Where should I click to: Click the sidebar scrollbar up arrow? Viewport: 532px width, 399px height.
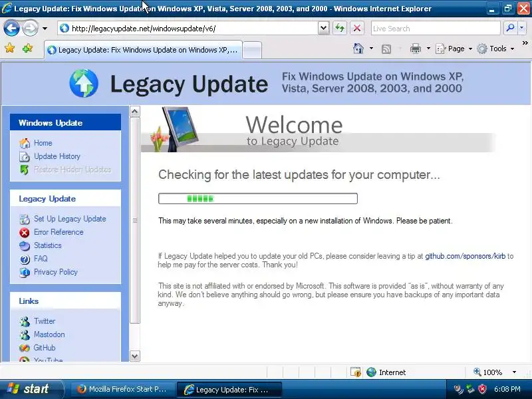pos(135,112)
